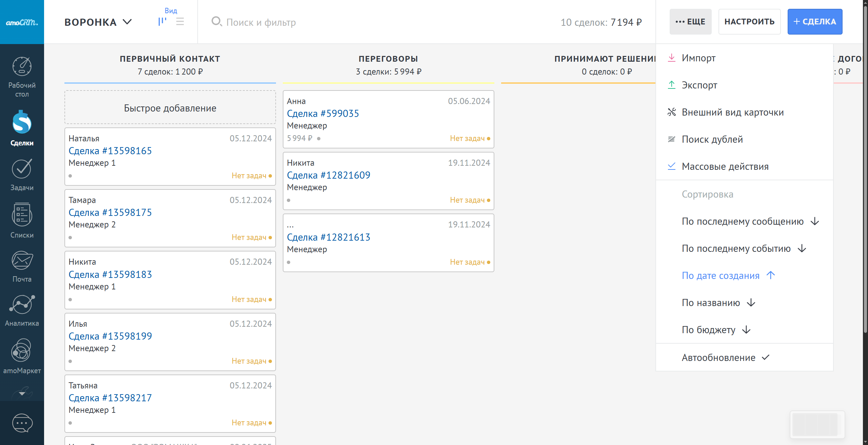Viewport: 868px width, 445px height.
Task: Click the НАСТРОИТЬ button
Action: tap(749, 22)
